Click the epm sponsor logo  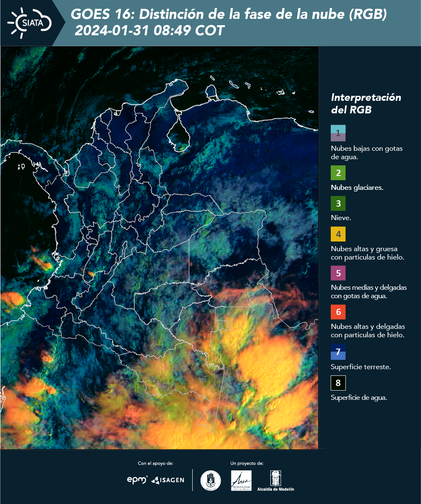click(x=138, y=480)
